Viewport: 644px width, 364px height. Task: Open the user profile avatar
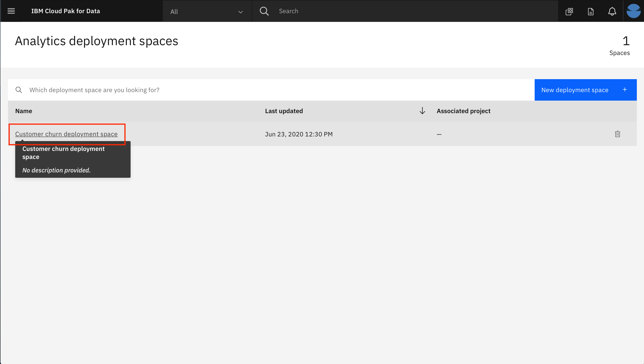coord(633,11)
